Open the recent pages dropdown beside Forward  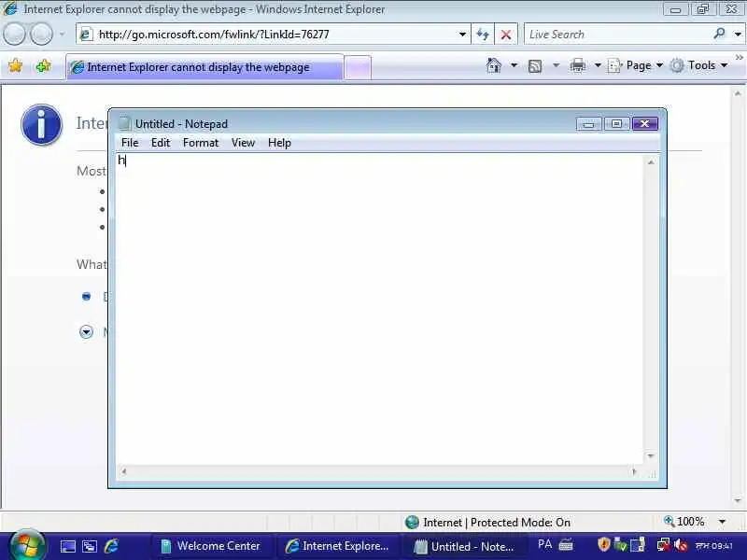point(62,35)
